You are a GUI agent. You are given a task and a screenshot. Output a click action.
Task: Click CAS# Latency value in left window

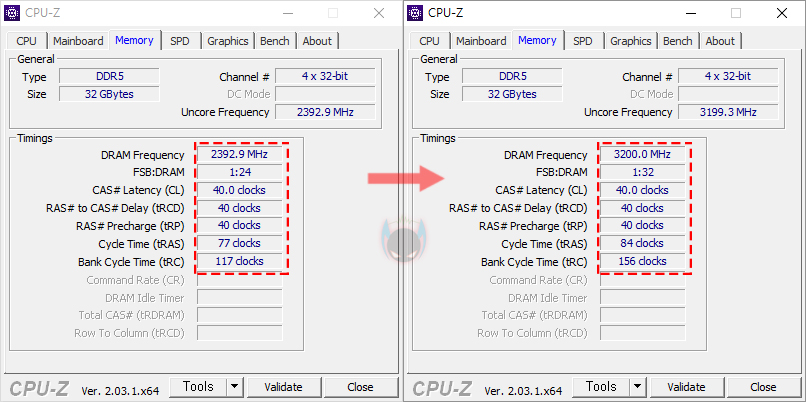tap(240, 190)
